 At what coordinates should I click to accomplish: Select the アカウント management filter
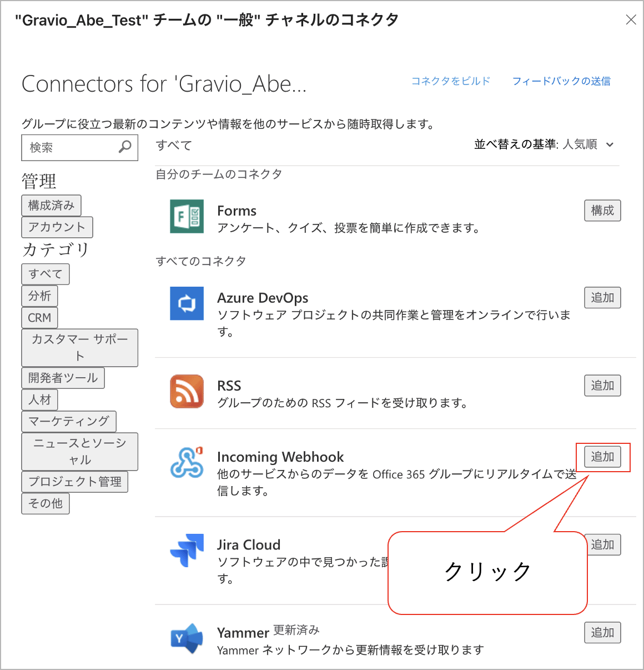coord(57,227)
